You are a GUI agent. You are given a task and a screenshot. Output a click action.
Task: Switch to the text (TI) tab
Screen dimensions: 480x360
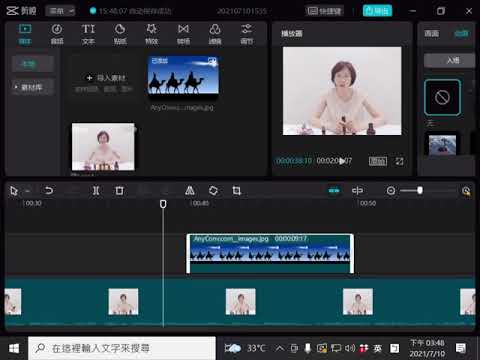[88, 34]
